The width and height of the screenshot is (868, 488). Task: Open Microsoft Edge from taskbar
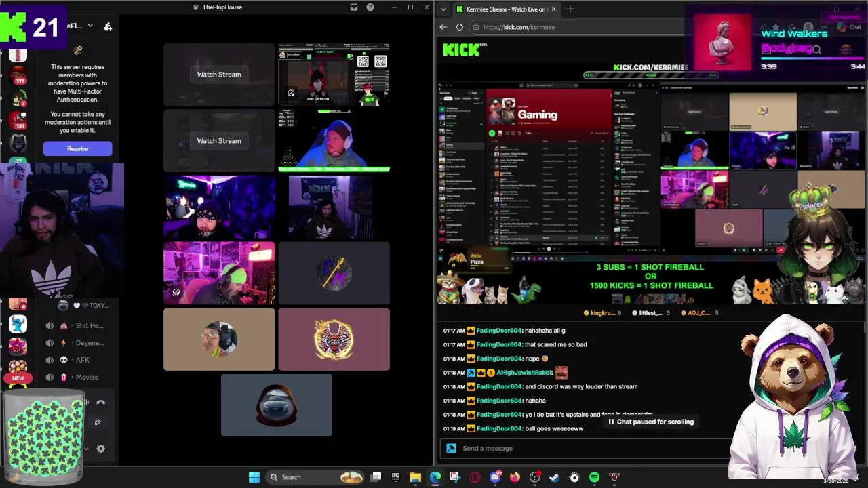pyautogui.click(x=435, y=477)
